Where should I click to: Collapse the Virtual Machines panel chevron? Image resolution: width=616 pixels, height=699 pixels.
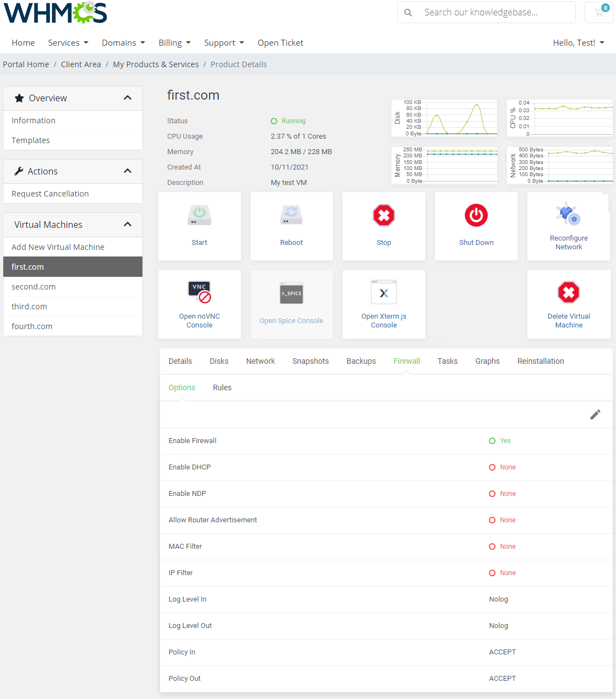pyautogui.click(x=128, y=225)
